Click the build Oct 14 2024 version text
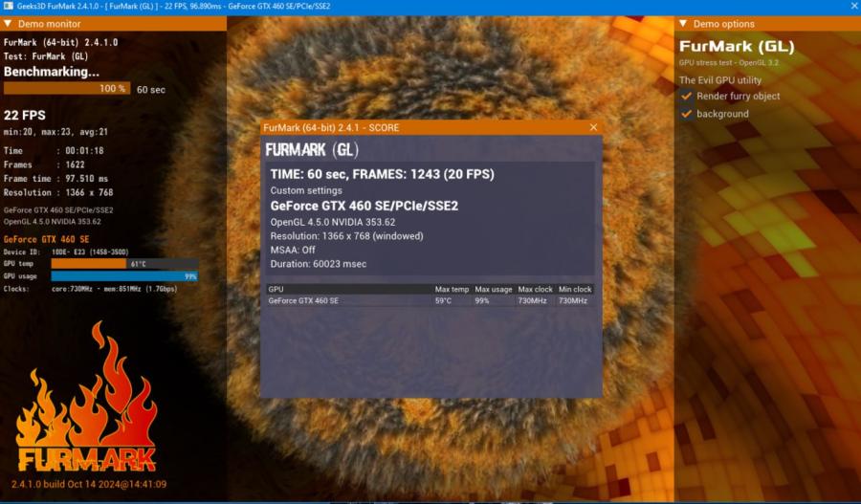The image size is (861, 504). coord(89,484)
